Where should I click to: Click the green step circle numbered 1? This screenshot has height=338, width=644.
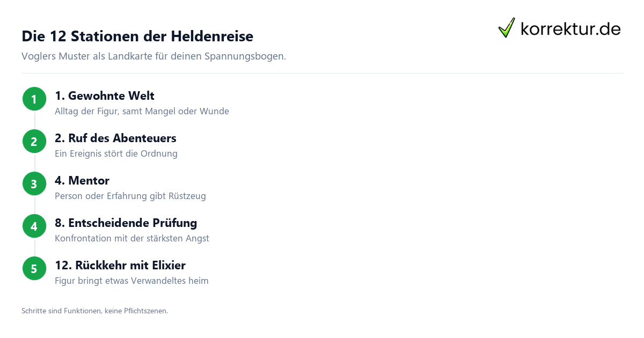[34, 99]
